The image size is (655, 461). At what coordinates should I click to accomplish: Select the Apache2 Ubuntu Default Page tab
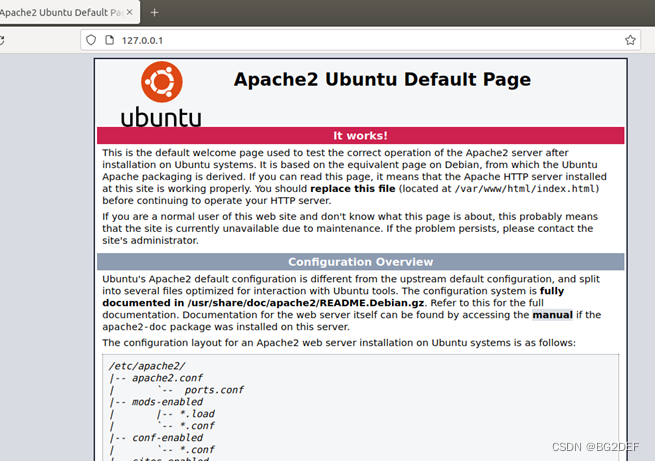pyautogui.click(x=69, y=13)
